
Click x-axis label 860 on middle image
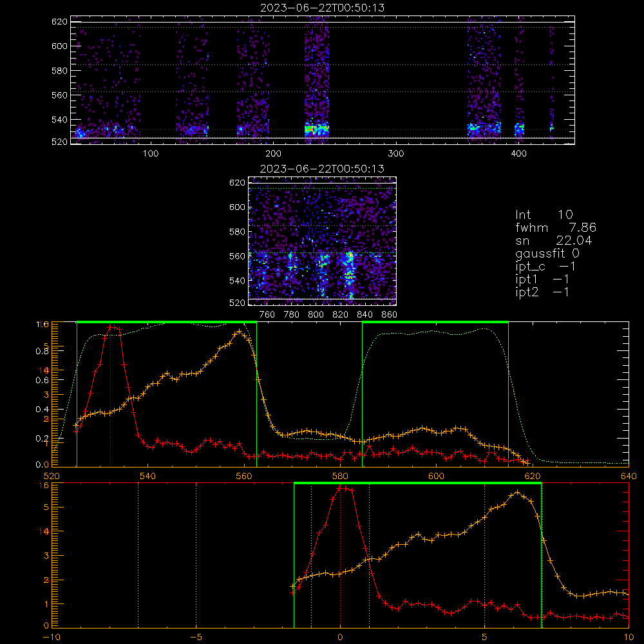pos(390,315)
